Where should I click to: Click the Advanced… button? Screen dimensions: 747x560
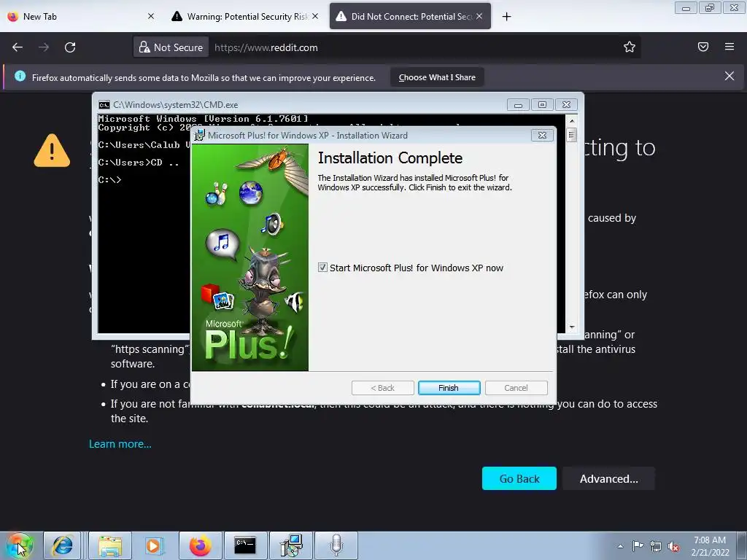609,478
